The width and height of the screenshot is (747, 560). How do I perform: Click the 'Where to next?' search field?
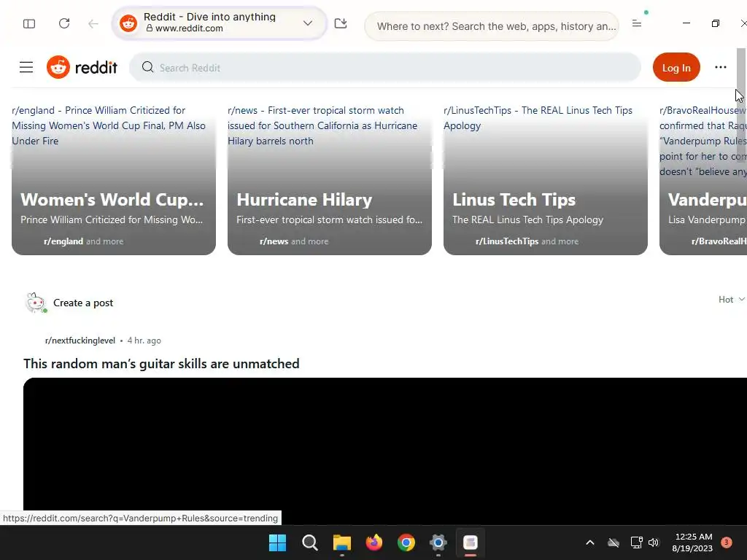492,26
